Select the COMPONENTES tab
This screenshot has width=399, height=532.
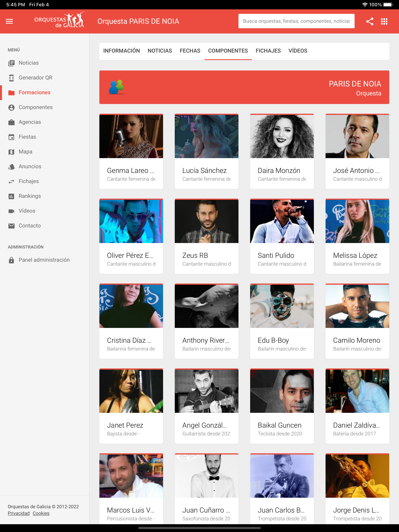pos(228,51)
